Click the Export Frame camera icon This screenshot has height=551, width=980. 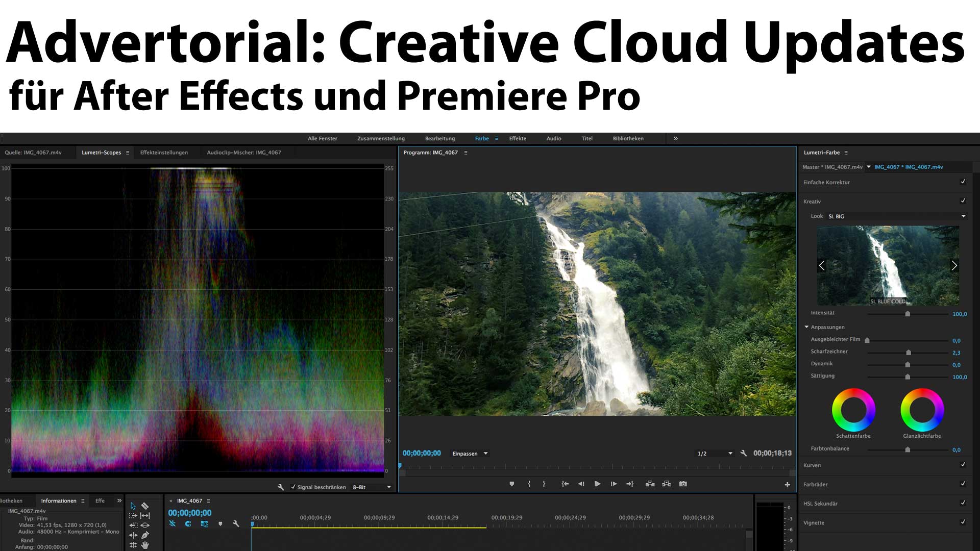tap(683, 484)
